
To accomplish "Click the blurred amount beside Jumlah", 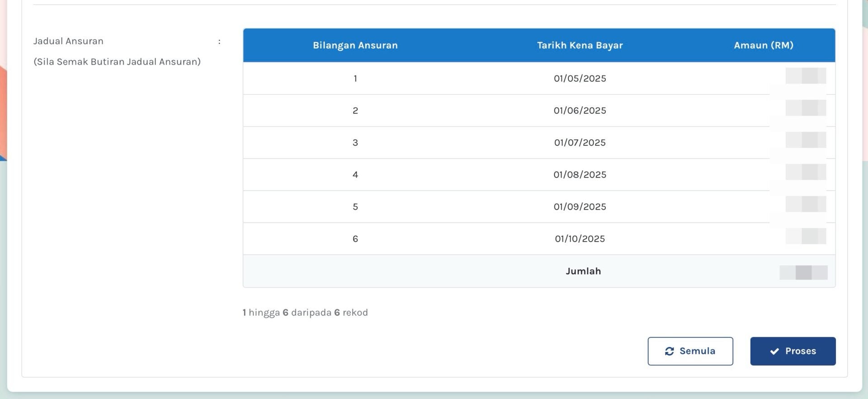I will [803, 272].
